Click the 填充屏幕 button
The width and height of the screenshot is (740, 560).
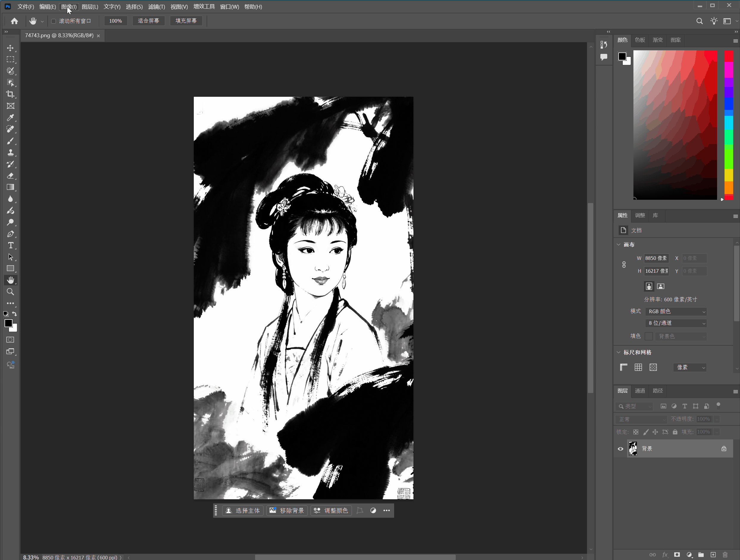pyautogui.click(x=186, y=21)
